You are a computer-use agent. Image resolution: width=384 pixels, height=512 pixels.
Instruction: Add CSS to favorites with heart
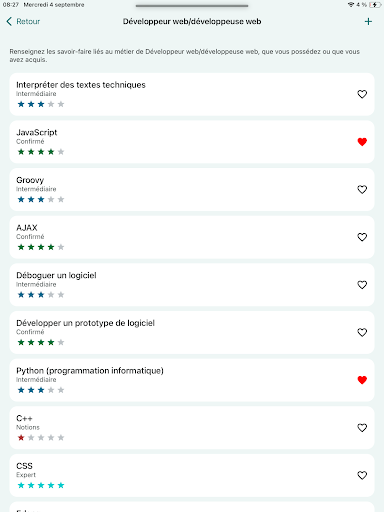[x=362, y=475]
